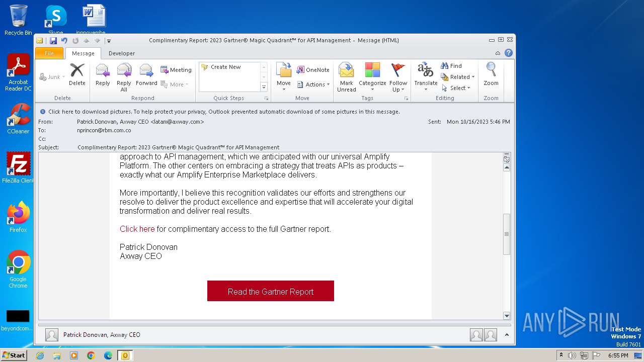The image size is (644, 362).
Task: Expand the Quick Steps gallery
Action: tap(264, 87)
